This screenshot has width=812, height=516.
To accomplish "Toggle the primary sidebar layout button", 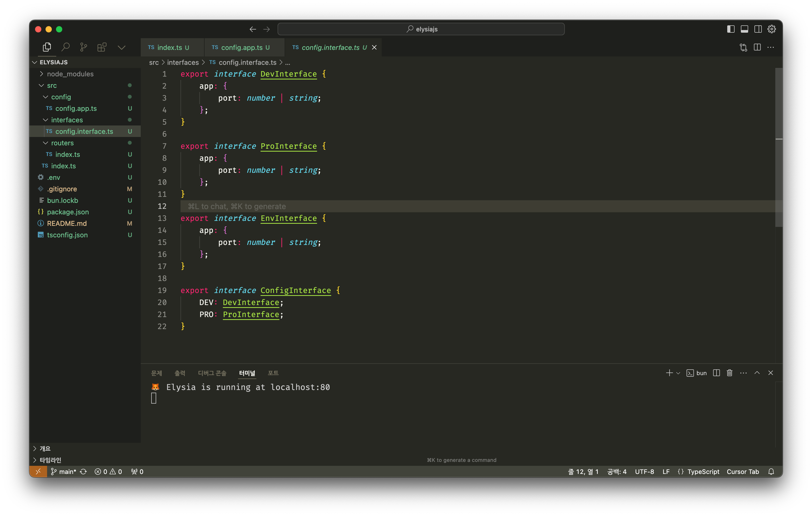I will tap(730, 29).
